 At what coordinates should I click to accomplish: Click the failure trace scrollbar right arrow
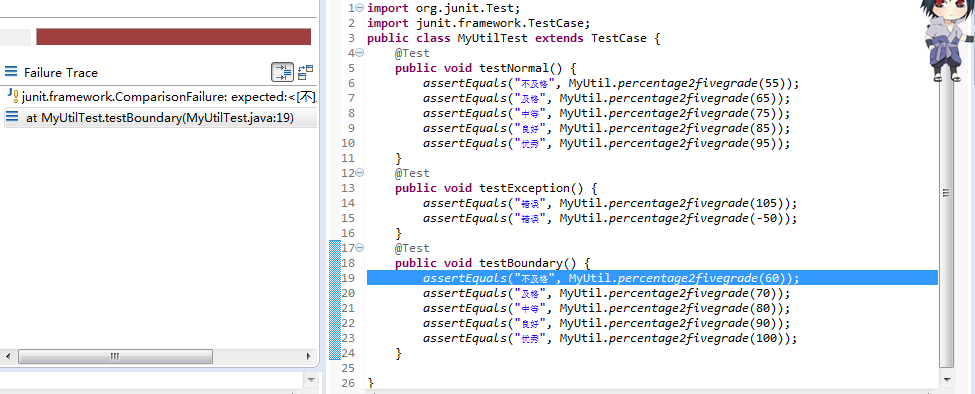[x=308, y=357]
